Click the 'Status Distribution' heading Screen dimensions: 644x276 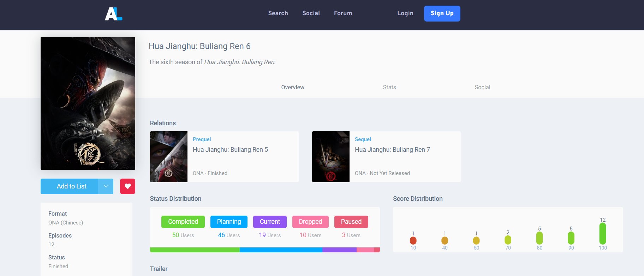[x=175, y=199]
